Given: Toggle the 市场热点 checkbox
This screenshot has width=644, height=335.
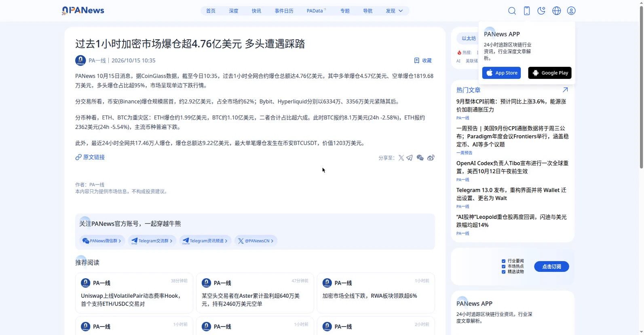Looking at the screenshot, I should (504, 267).
